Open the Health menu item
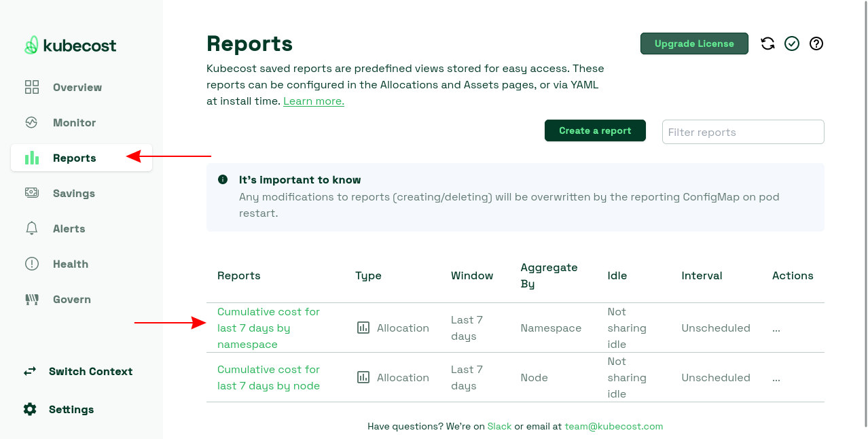 click(x=70, y=264)
